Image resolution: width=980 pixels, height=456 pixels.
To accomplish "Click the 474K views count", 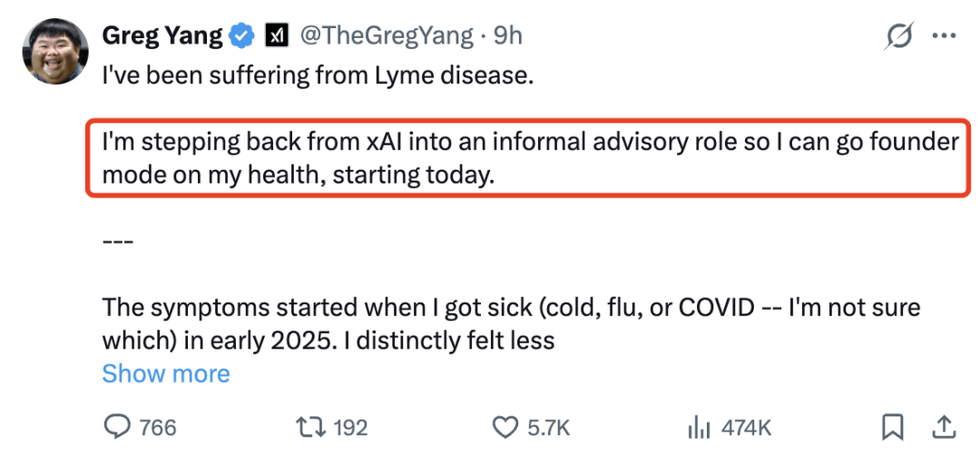I will click(746, 426).
